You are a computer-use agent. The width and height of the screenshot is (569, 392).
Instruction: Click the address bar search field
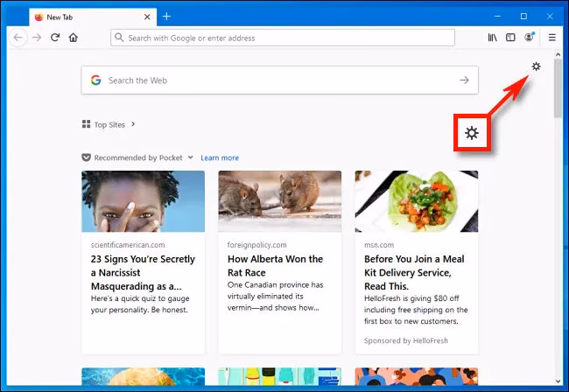[x=283, y=38]
